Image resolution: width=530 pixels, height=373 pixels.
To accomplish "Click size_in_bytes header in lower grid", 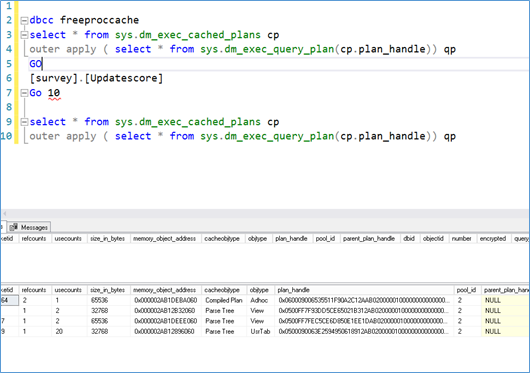I will [108, 290].
